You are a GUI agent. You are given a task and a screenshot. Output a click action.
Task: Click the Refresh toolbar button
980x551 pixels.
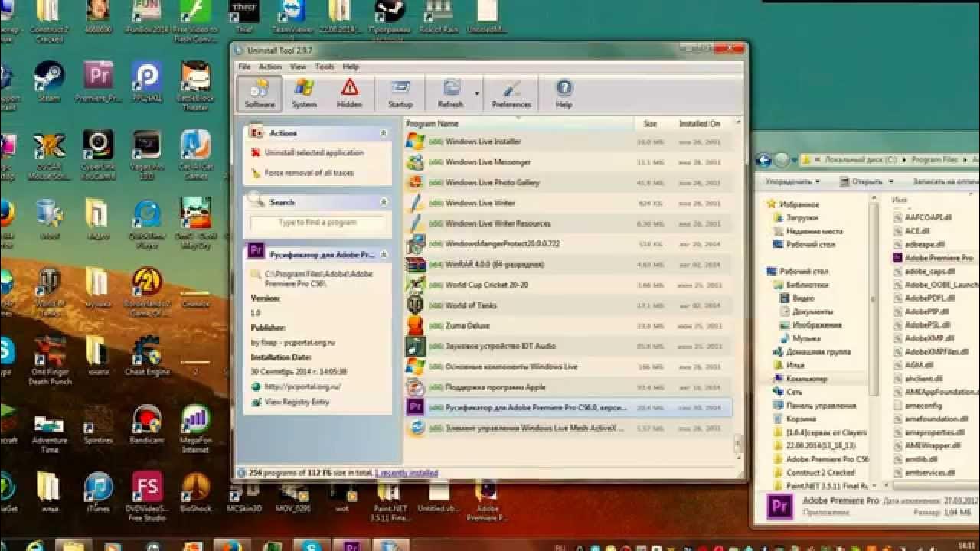point(450,93)
